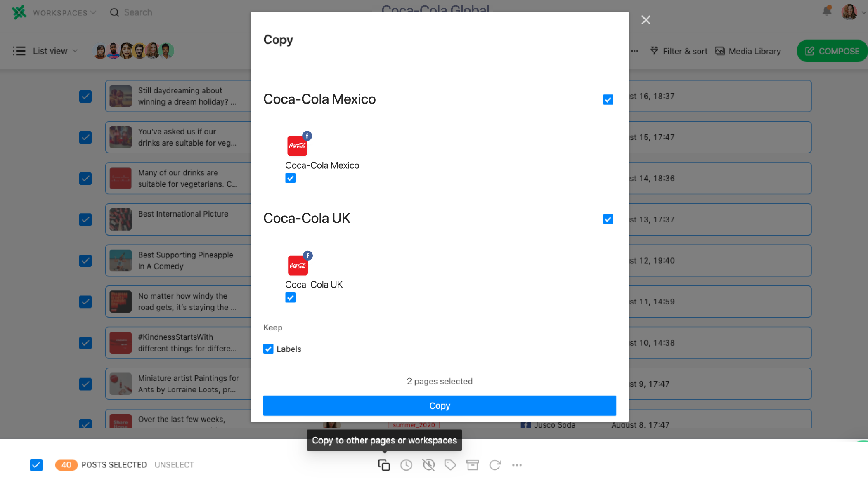This screenshot has height=495, width=868.
Task: Click the green Compose button
Action: pyautogui.click(x=832, y=51)
